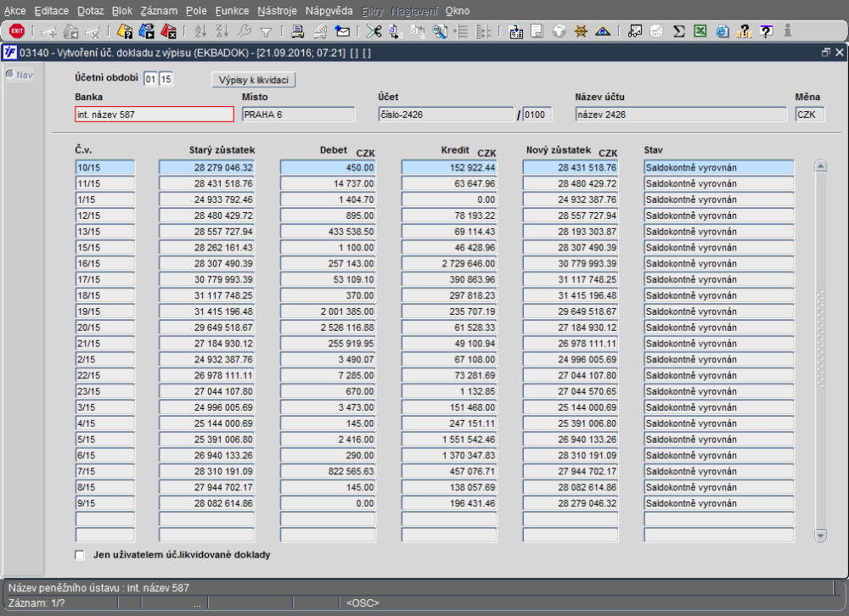The height and width of the screenshot is (616, 849).
Task: Click the envelope mail icon in toolbar
Action: click(x=342, y=31)
